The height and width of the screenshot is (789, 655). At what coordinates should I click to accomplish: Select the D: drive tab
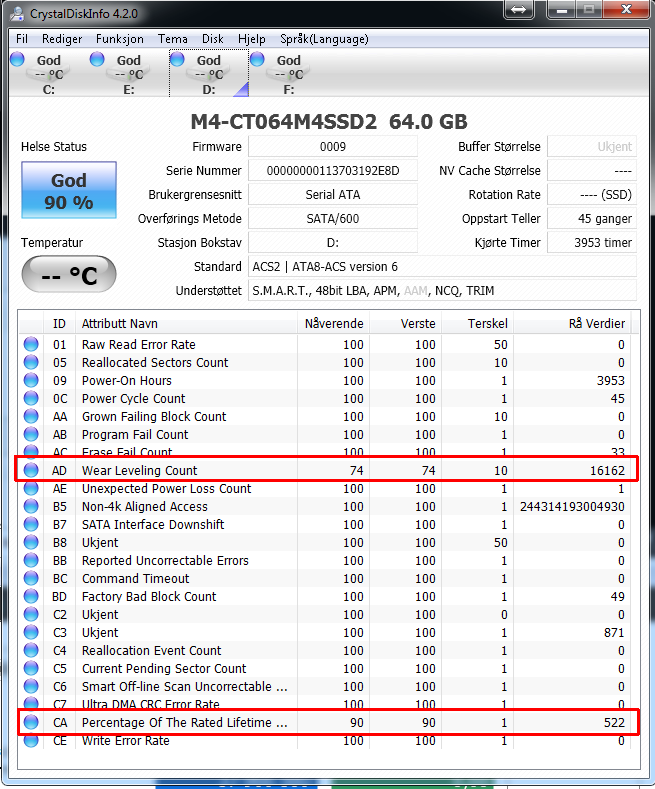pyautogui.click(x=209, y=73)
